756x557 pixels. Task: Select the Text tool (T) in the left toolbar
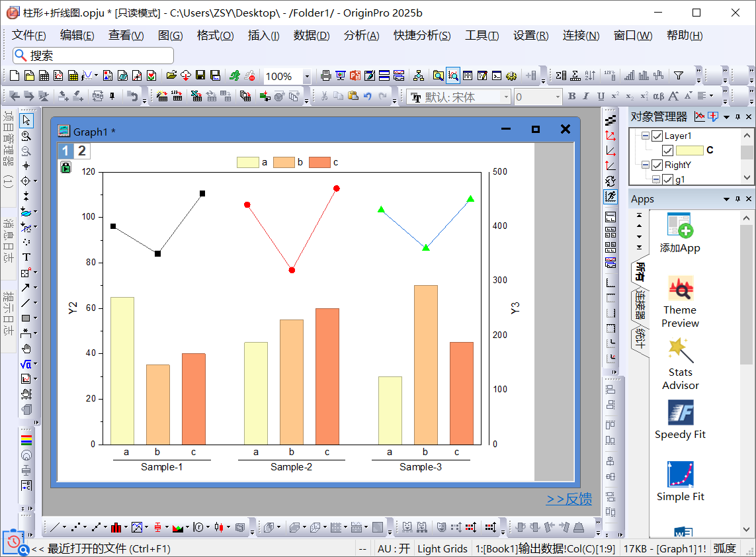(x=26, y=257)
